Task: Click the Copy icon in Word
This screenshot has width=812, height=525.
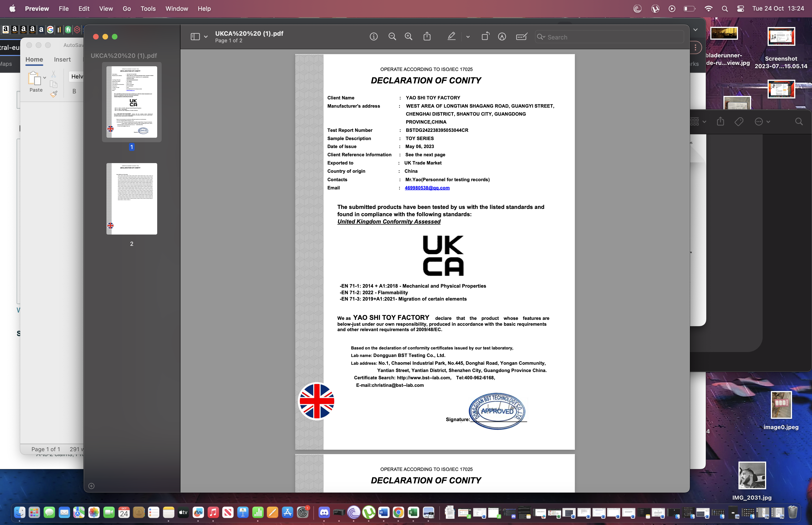Action: [x=54, y=84]
